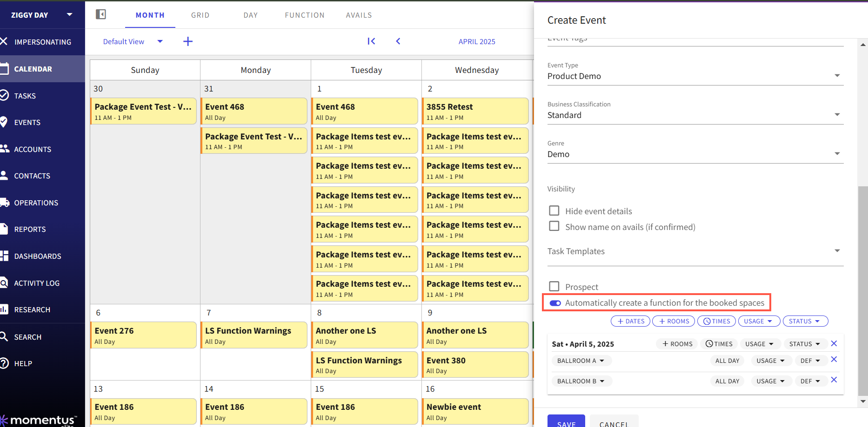Jump to first month arrow icon
Image resolution: width=868 pixels, height=427 pixels.
click(371, 41)
